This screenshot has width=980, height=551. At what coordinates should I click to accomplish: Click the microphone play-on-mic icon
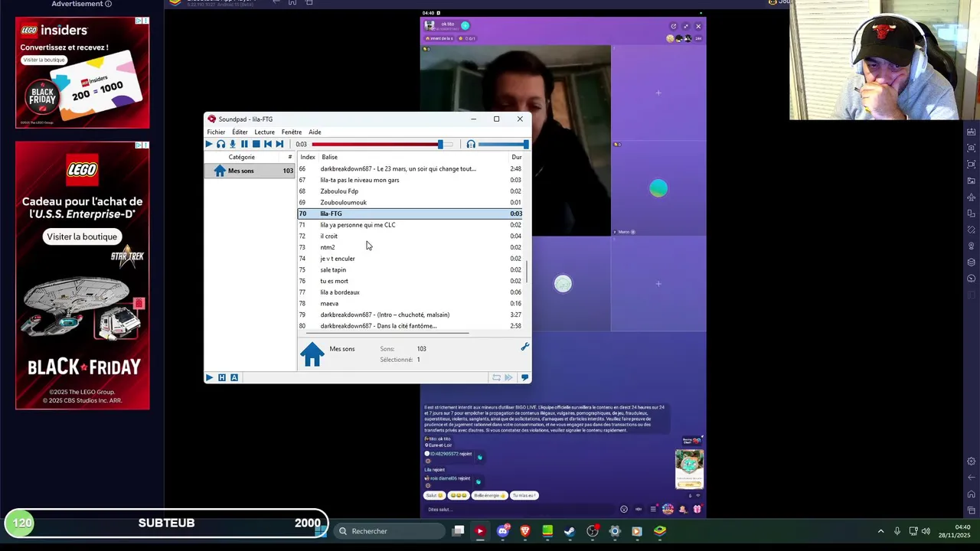[233, 144]
